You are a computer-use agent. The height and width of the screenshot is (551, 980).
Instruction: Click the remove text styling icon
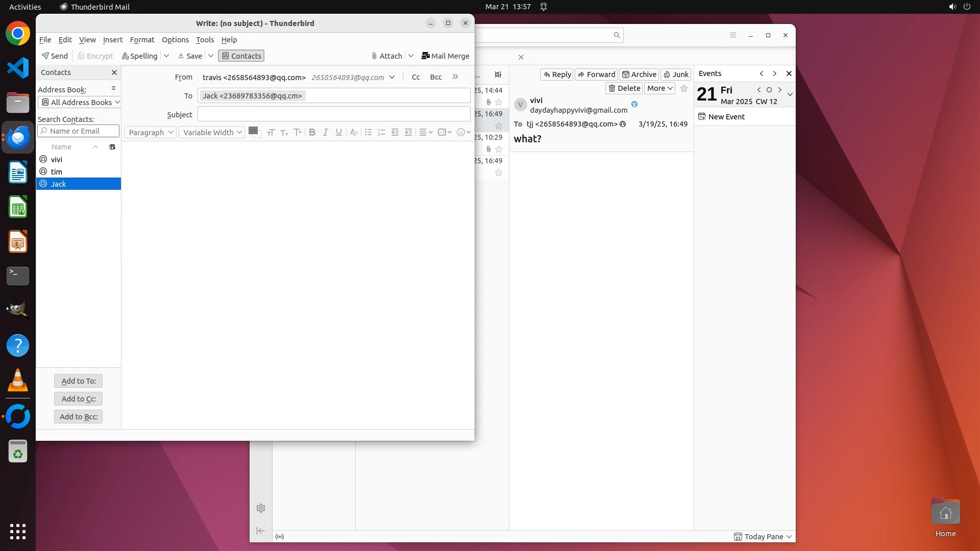point(353,132)
